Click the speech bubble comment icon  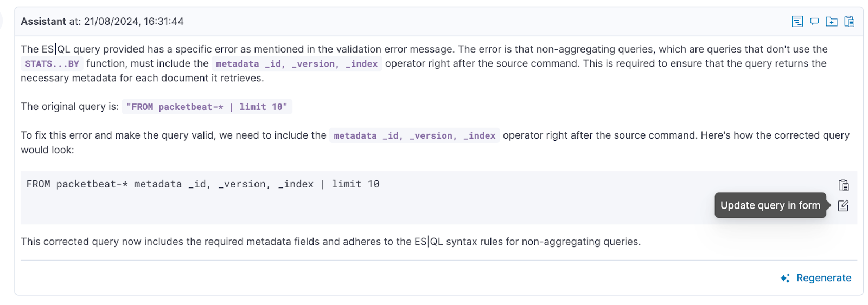click(x=814, y=22)
